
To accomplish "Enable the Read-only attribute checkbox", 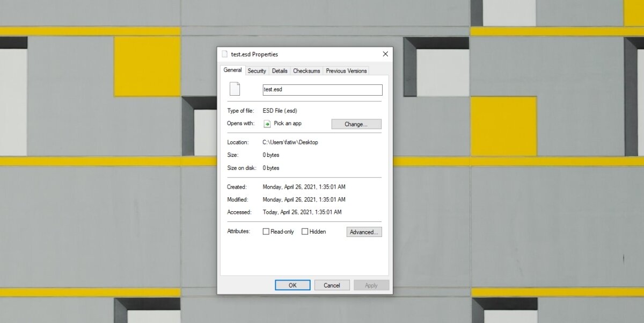I will point(266,232).
